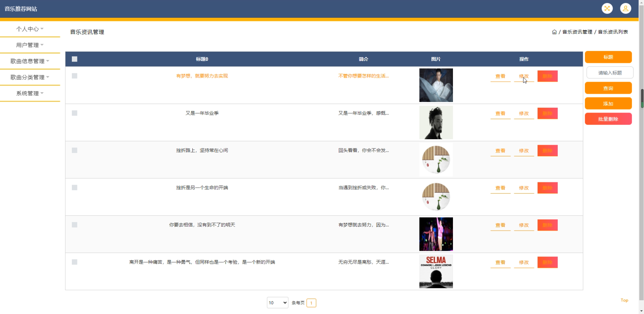Viewport: 644px width, 314px height.
Task: Expand the 个人中心 sidebar menu
Action: tap(29, 29)
